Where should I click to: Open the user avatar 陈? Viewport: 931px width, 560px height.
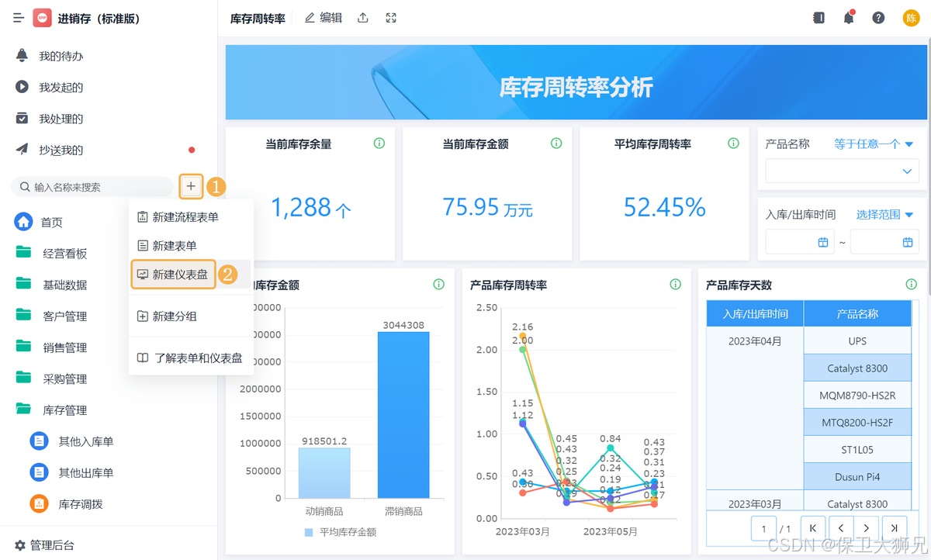pos(911,18)
